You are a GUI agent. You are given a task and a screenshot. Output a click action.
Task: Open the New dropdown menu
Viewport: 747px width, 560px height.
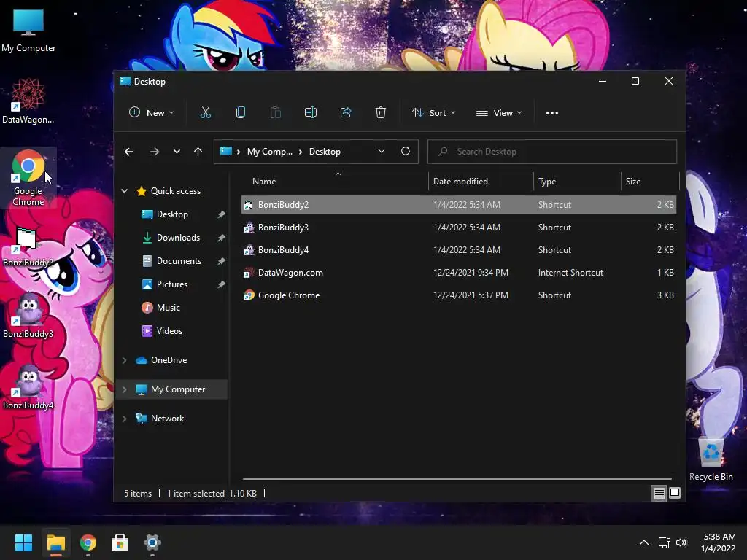point(152,113)
